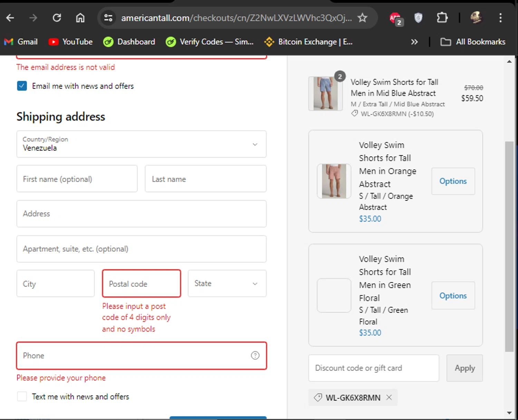This screenshot has width=518, height=420.
Task: Click the First name field
Action: 77,179
